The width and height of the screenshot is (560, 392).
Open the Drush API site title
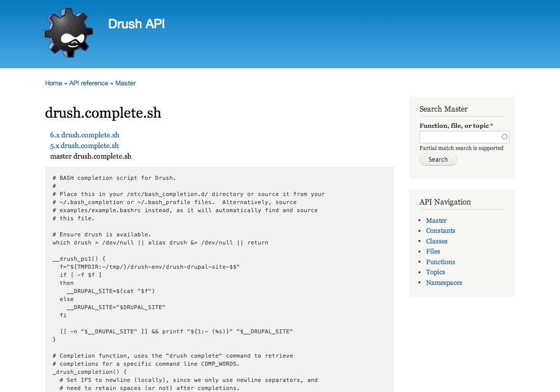136,24
